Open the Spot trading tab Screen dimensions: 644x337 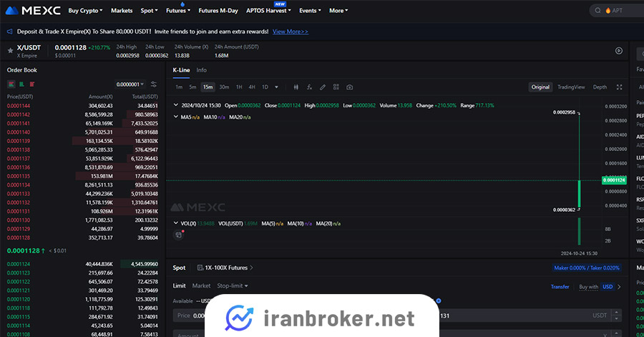click(179, 268)
